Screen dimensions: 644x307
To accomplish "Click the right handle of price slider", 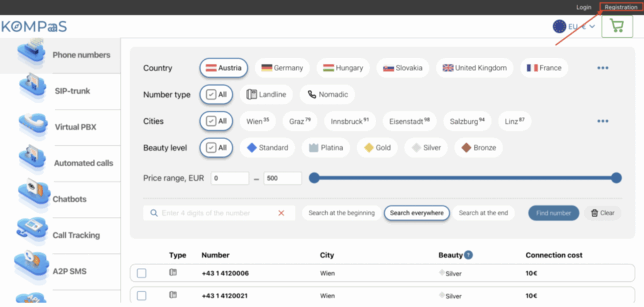I will tap(616, 178).
